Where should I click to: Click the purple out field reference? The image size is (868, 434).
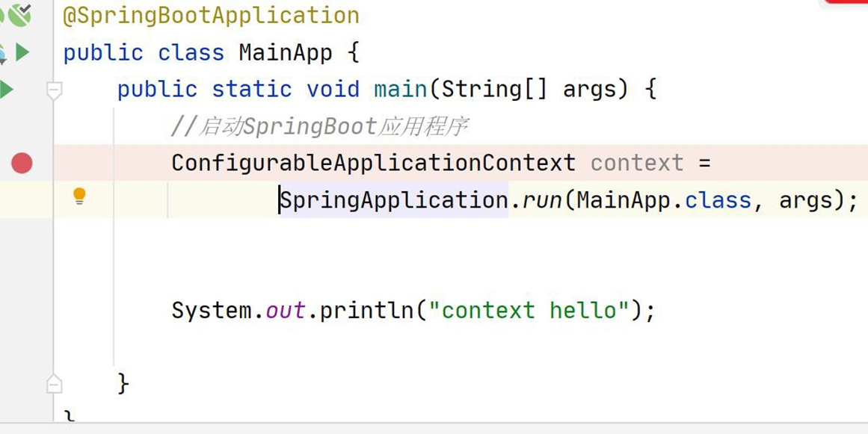(x=285, y=310)
